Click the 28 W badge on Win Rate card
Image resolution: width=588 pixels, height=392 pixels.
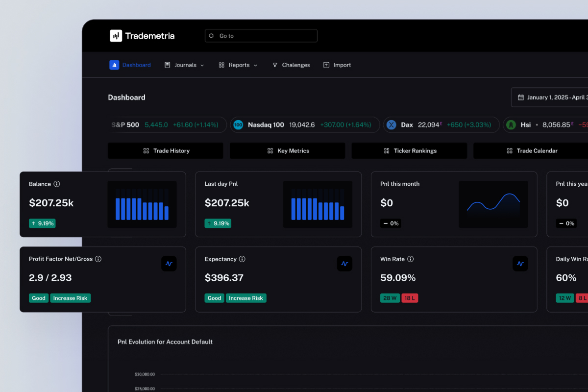pyautogui.click(x=390, y=298)
